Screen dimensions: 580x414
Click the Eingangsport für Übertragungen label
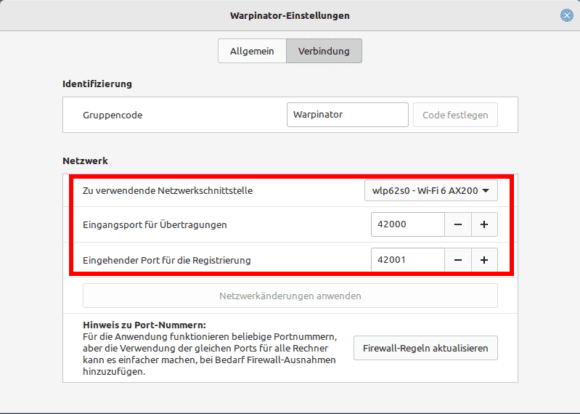pyautogui.click(x=155, y=225)
